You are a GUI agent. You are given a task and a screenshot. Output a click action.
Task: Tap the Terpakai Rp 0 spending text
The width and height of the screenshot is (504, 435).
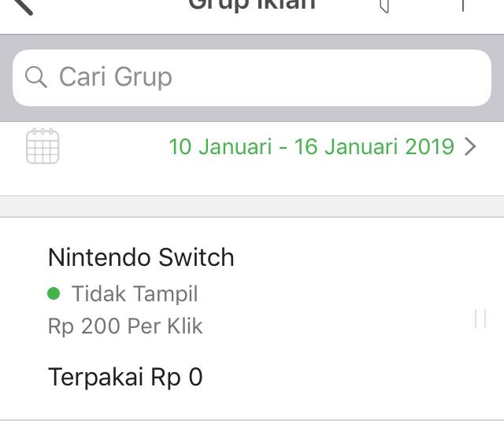point(125,377)
